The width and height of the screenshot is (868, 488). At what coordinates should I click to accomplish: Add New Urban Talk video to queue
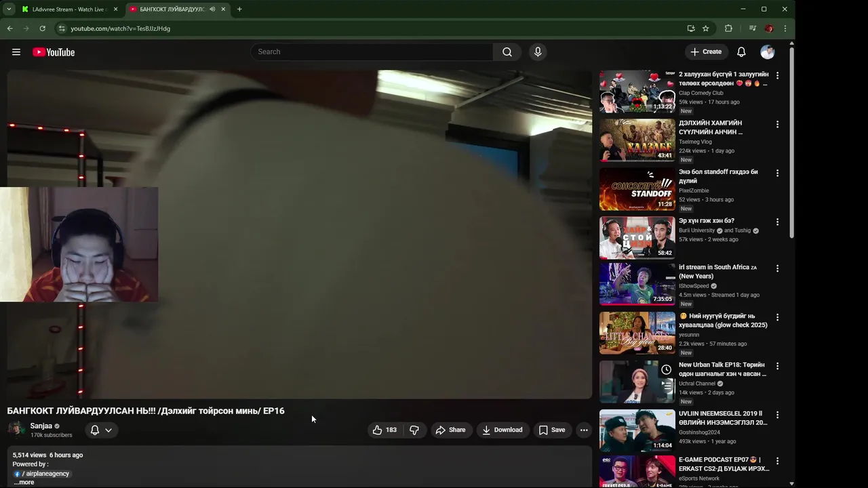[667, 386]
